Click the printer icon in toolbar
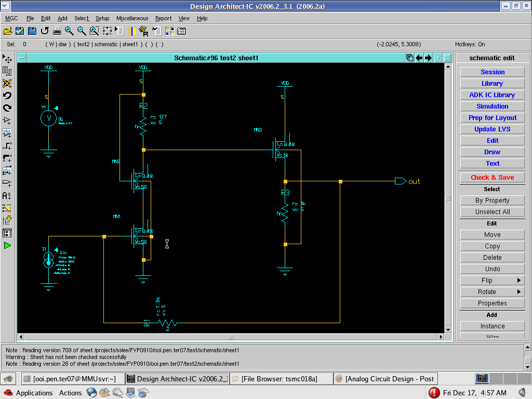 pos(57,31)
